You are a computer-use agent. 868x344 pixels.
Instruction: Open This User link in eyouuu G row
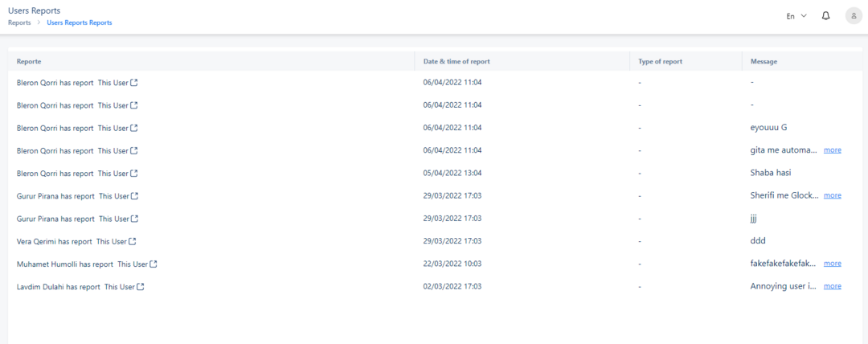(x=113, y=128)
